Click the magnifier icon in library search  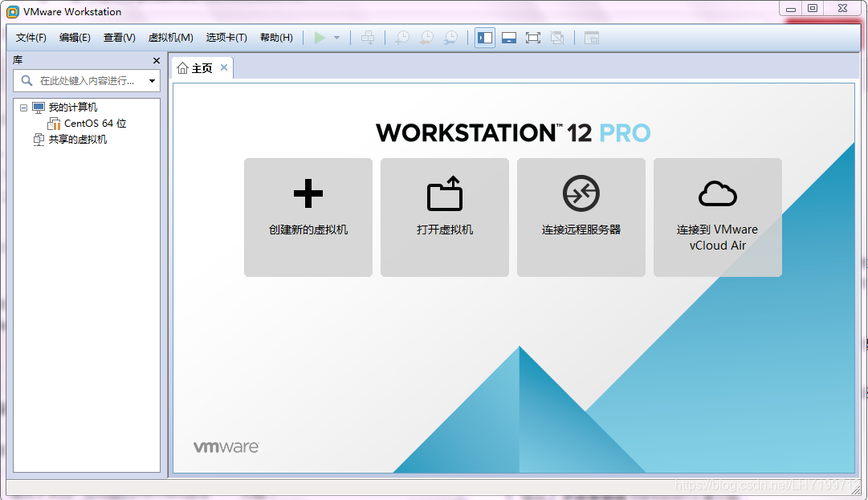[26, 81]
